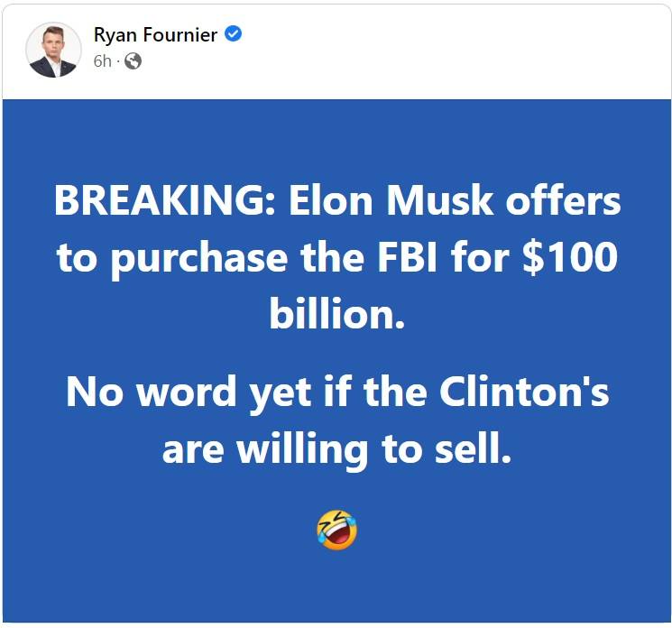This screenshot has width=672, height=628.
Task: Open Ryan Fournier's profile picture
Action: [53, 51]
